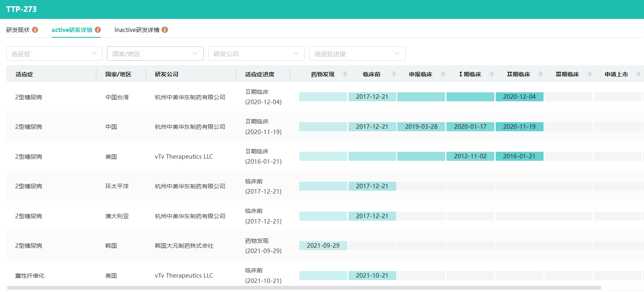Click arrow icon after Ⅰ期临床 column header
The height and width of the screenshot is (292, 644).
coord(492,74)
